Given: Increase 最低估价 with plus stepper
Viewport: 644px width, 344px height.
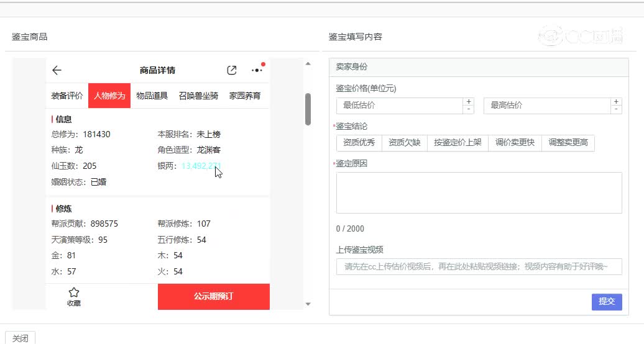Looking at the screenshot, I should pos(469,102).
